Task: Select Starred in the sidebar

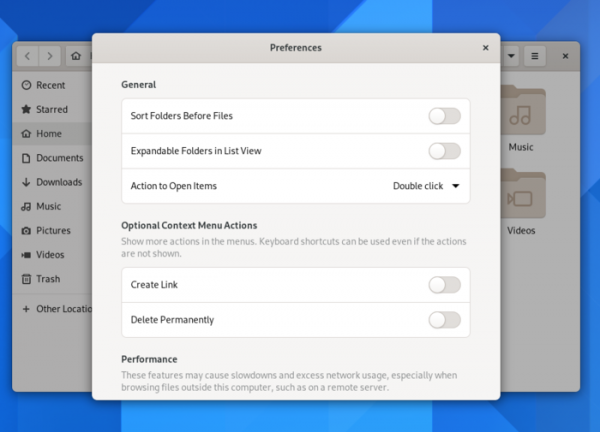Action: (51, 109)
